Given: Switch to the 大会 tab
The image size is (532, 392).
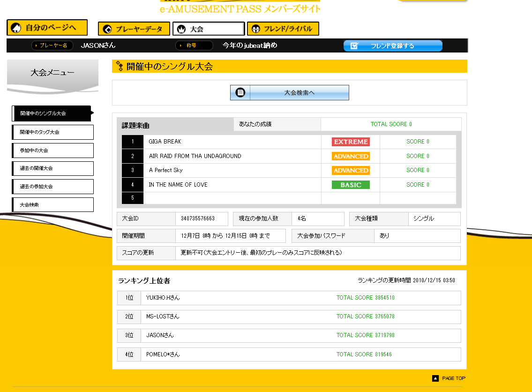Looking at the screenshot, I should pos(209,29).
